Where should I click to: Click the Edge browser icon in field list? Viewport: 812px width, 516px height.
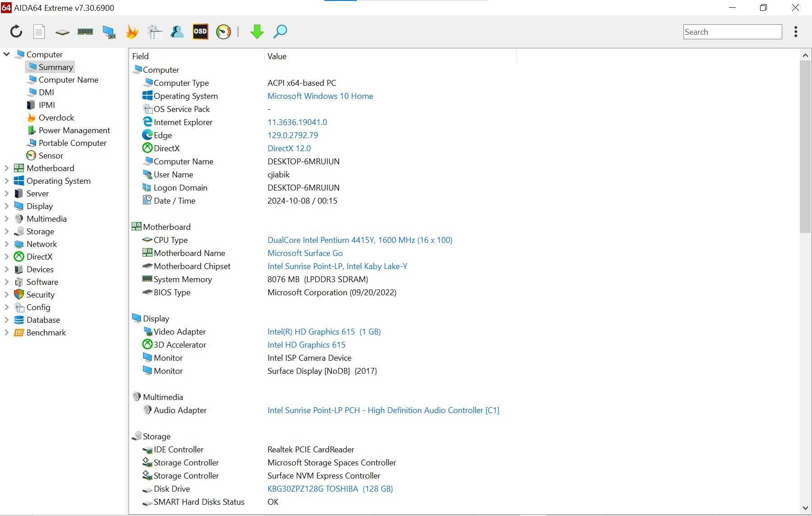point(147,135)
